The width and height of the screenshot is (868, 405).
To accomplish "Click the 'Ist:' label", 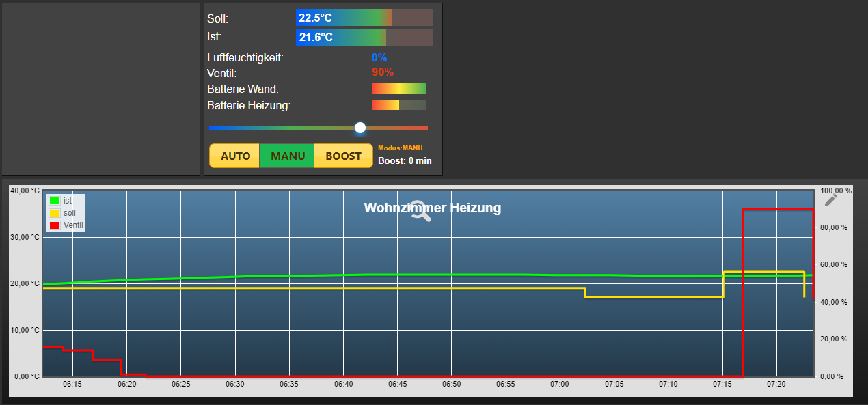I will pyautogui.click(x=214, y=36).
